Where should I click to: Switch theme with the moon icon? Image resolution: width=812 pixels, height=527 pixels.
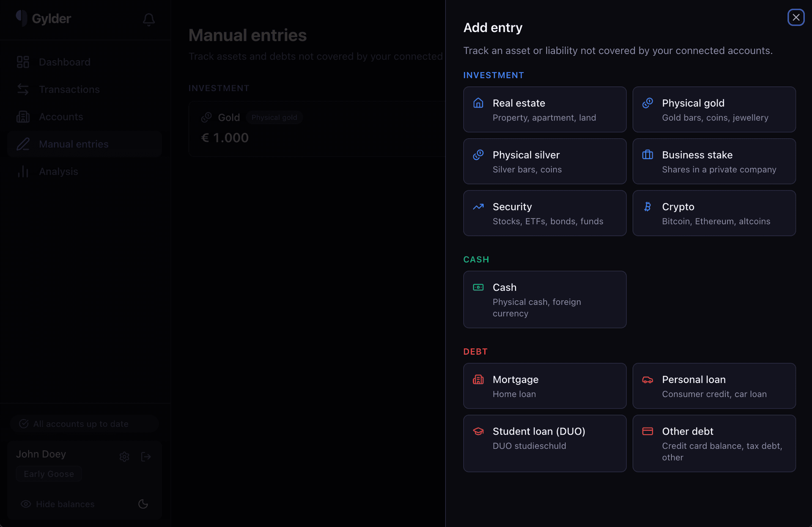143,504
